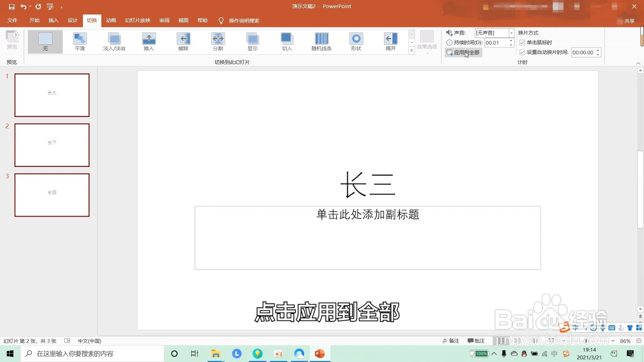The height and width of the screenshot is (362, 644).
Task: Select slide 2 thumbnail 长三
Action: 52,145
